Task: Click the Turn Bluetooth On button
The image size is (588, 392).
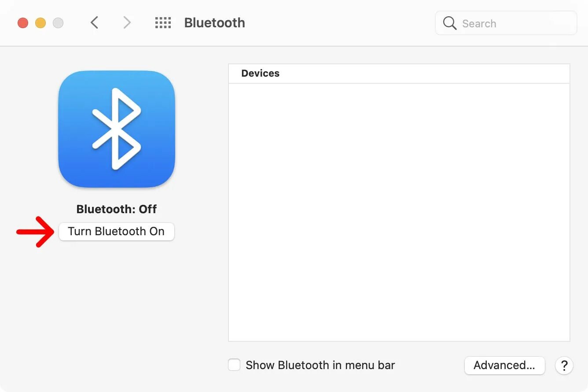Action: 117,232
